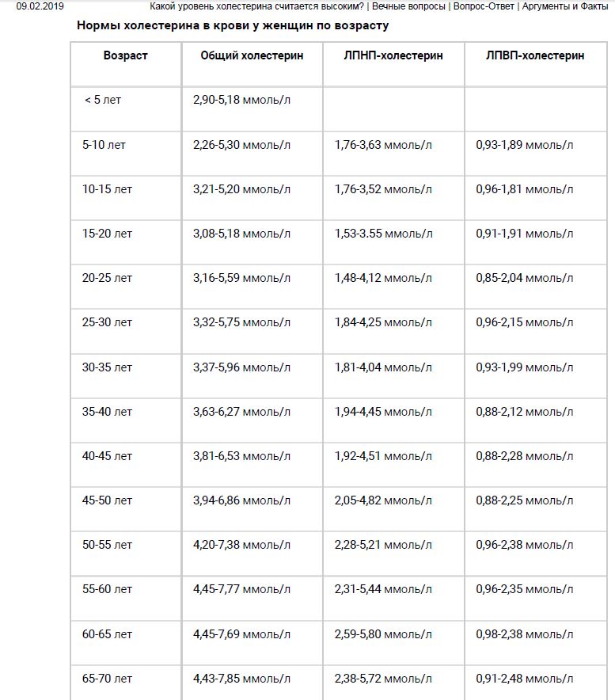Click HDL value 0,91-2,48 ммоль/л
The height and width of the screenshot is (700, 615).
tap(525, 679)
